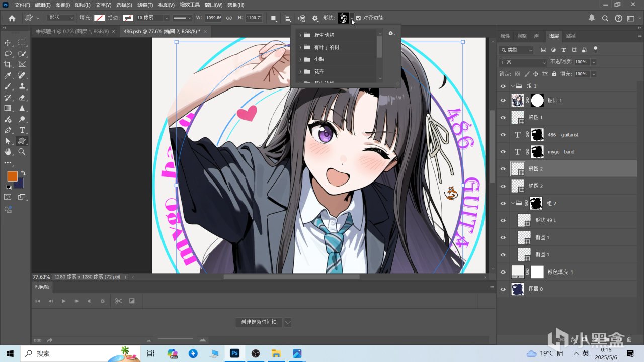Swap foreground and background colors

tap(23, 173)
